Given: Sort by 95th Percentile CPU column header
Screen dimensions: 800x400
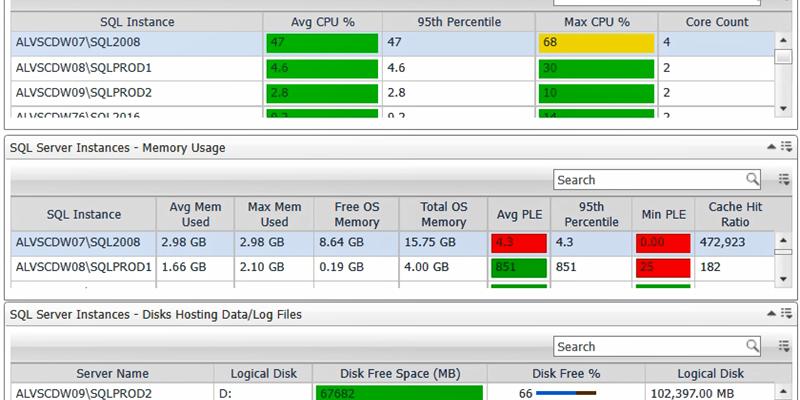Looking at the screenshot, I should pyautogui.click(x=459, y=22).
